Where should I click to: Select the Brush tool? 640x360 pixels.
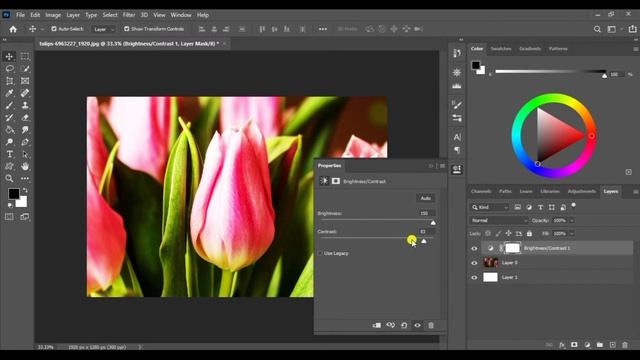[9, 105]
